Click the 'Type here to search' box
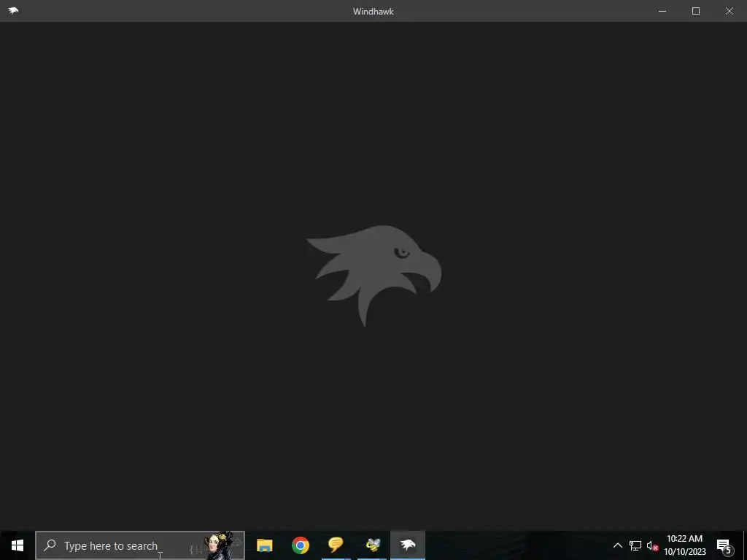 (x=140, y=545)
